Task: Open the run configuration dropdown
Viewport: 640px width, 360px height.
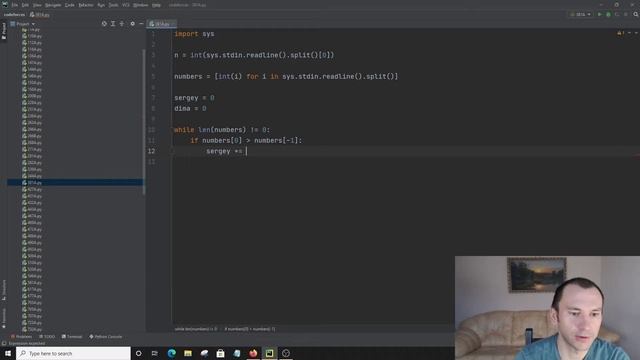Action: pos(580,14)
